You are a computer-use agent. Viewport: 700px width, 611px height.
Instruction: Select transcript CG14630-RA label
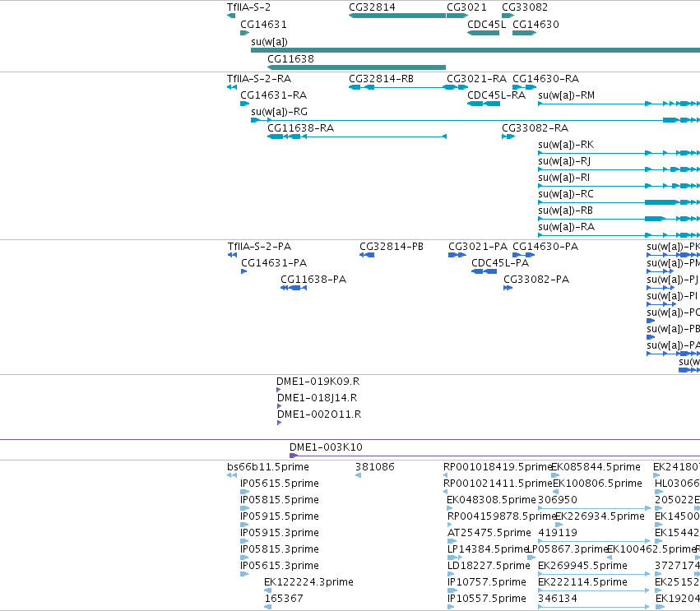(545, 79)
